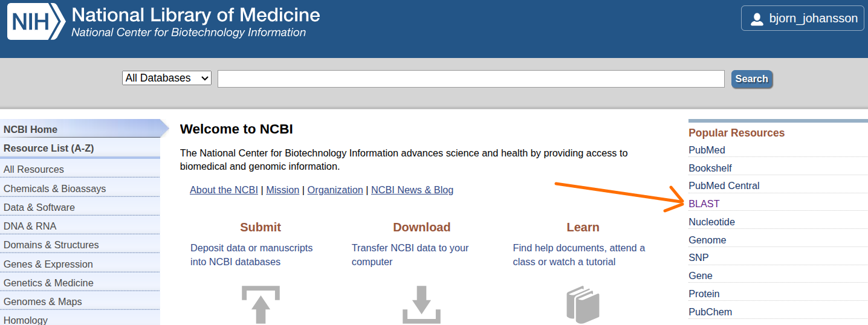
Task: Click the Submit heading link
Action: coord(261,227)
